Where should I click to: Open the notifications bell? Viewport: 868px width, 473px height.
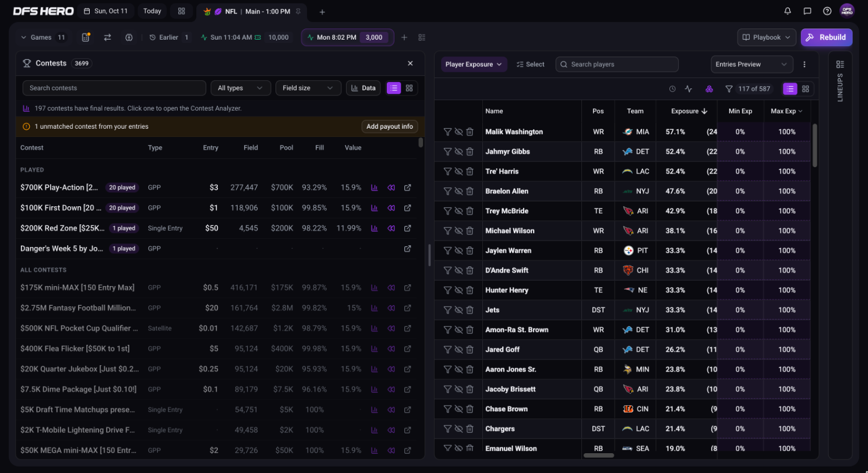788,11
